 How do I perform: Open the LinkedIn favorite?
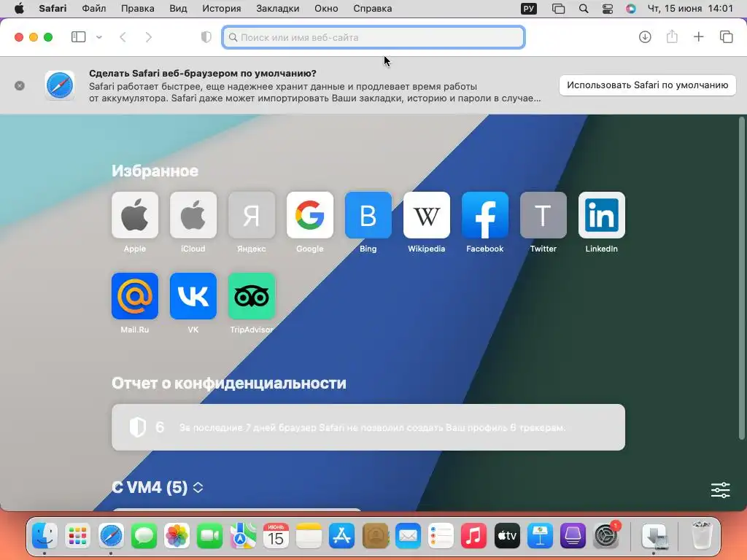(x=602, y=215)
